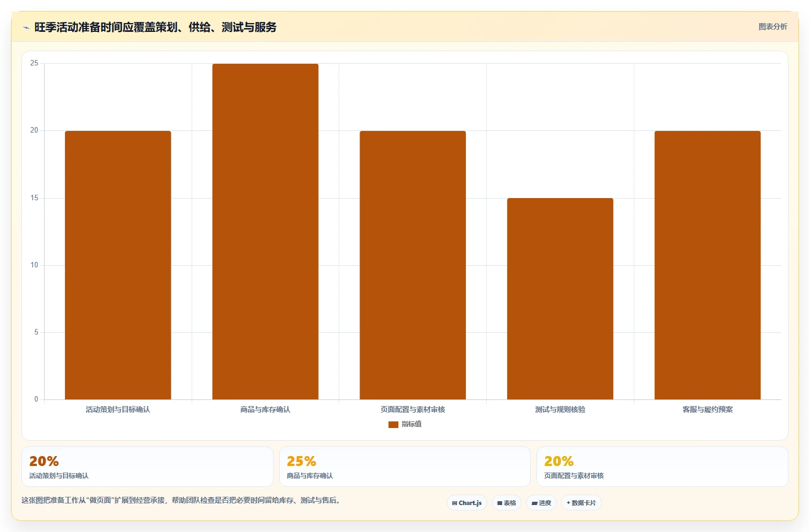The image size is (810, 532).
Task: Click the 页面配置与素材审核 axis label
Action: [413, 409]
